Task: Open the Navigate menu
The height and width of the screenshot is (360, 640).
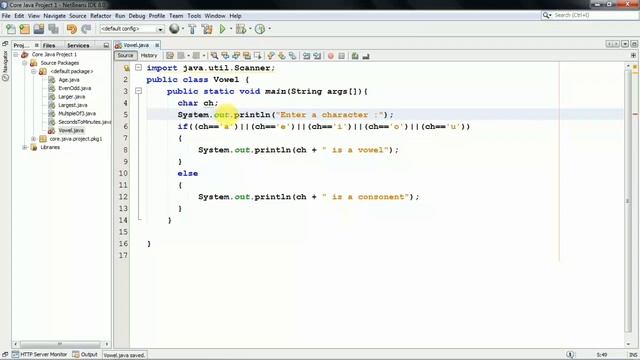Action: pos(55,16)
